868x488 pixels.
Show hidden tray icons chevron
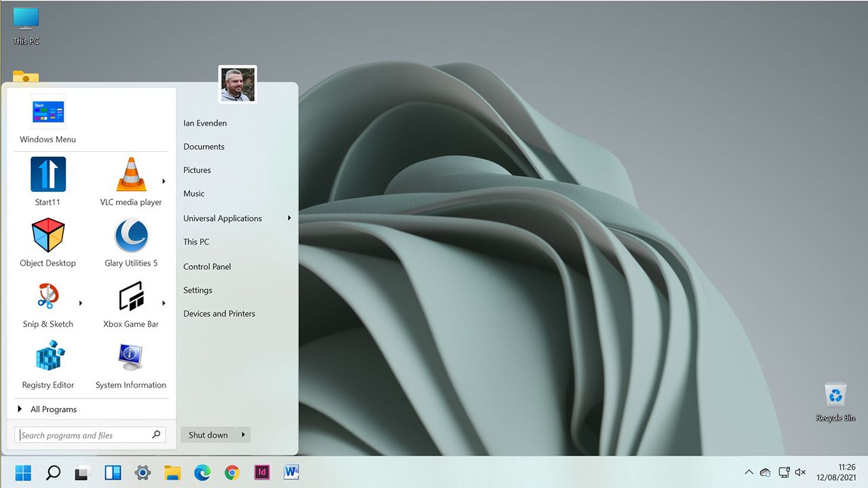click(749, 472)
